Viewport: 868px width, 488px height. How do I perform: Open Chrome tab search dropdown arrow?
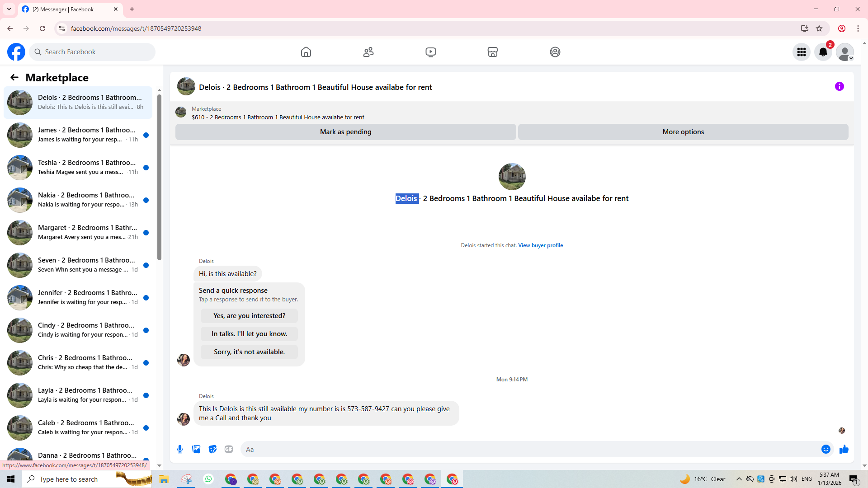(x=9, y=9)
